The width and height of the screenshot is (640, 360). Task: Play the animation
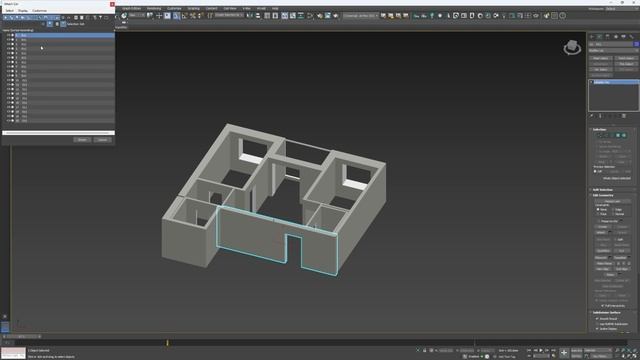point(541,350)
